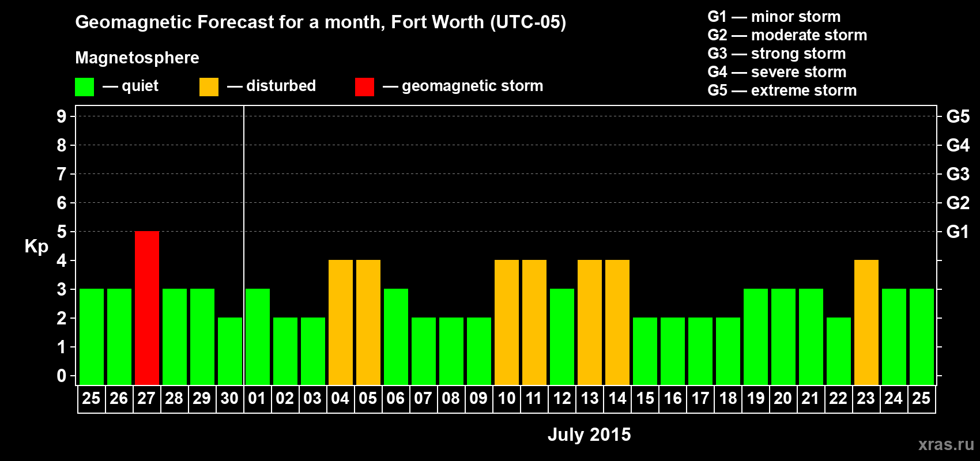Image resolution: width=980 pixels, height=461 pixels.
Task: Select the orange bar for July 05
Action: (368, 323)
